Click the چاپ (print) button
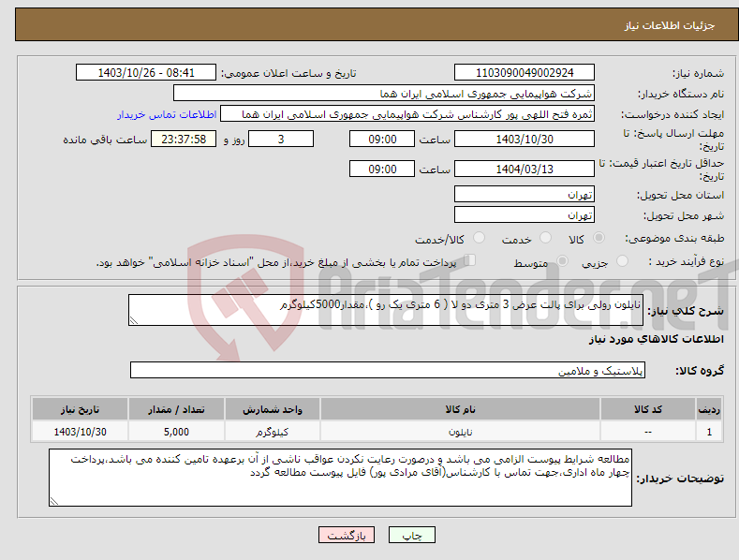Screen dimensions: 739x560 [x=412, y=535]
